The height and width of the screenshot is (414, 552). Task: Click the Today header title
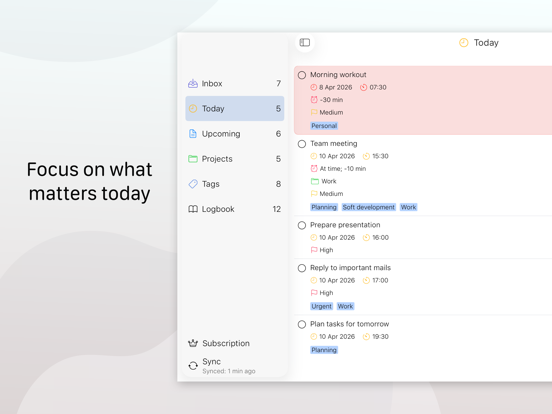[x=486, y=43]
